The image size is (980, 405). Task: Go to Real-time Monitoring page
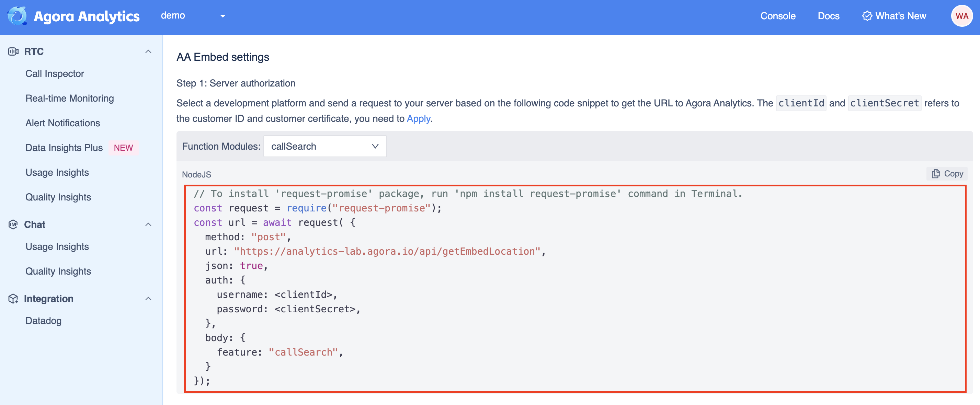(70, 98)
